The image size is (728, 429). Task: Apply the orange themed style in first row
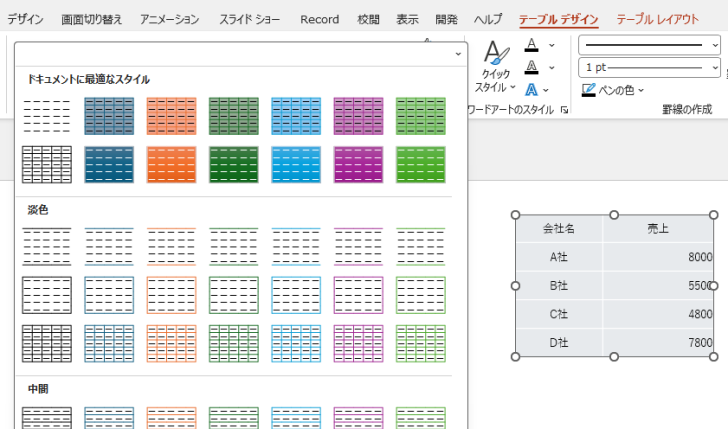(x=171, y=116)
